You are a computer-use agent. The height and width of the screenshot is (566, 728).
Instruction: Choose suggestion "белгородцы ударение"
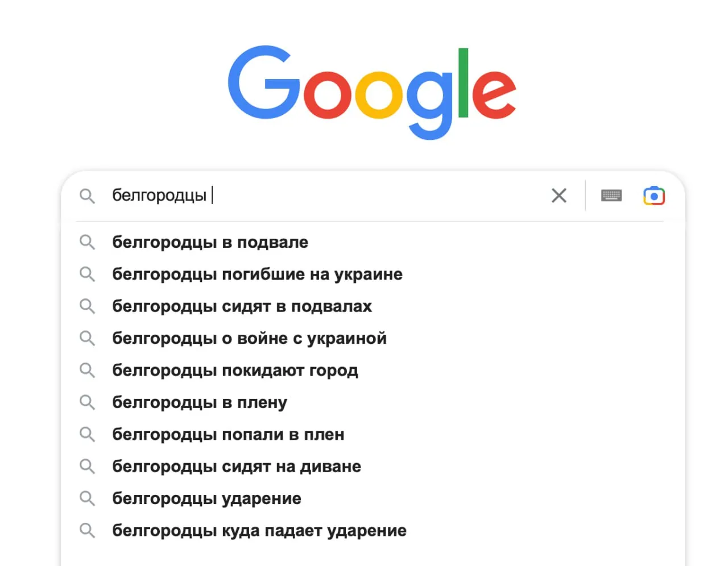pos(206,498)
